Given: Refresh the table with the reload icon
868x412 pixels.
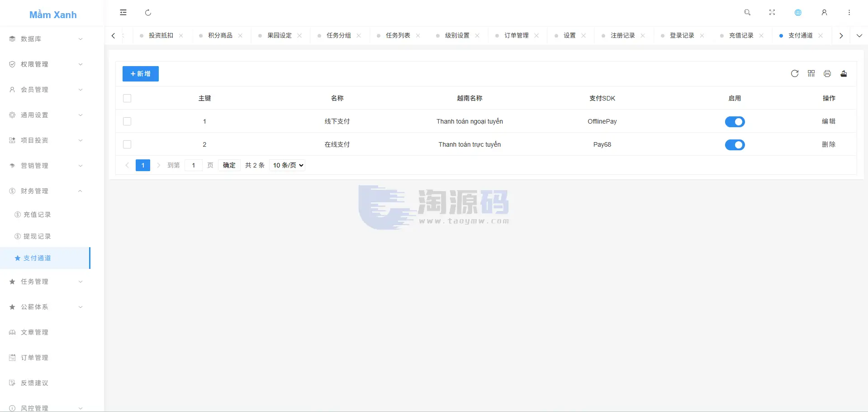Looking at the screenshot, I should click(795, 74).
